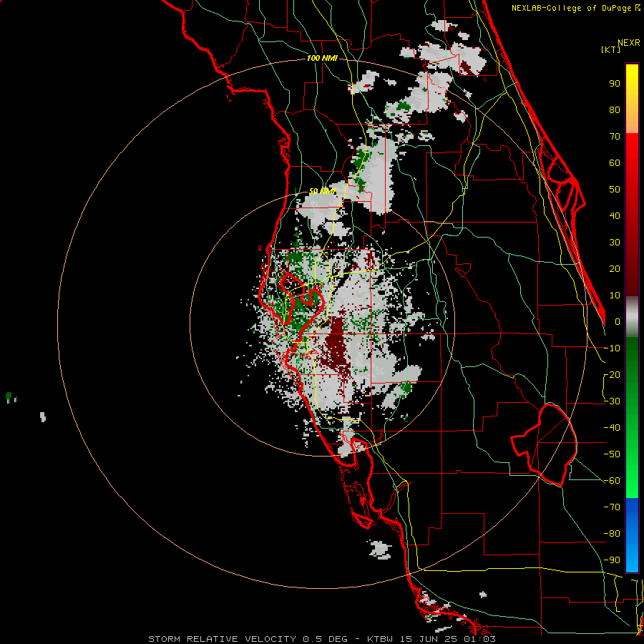Screen dimensions: 644x644
Task: Click the "-30" scale value
Action: [x=612, y=401]
